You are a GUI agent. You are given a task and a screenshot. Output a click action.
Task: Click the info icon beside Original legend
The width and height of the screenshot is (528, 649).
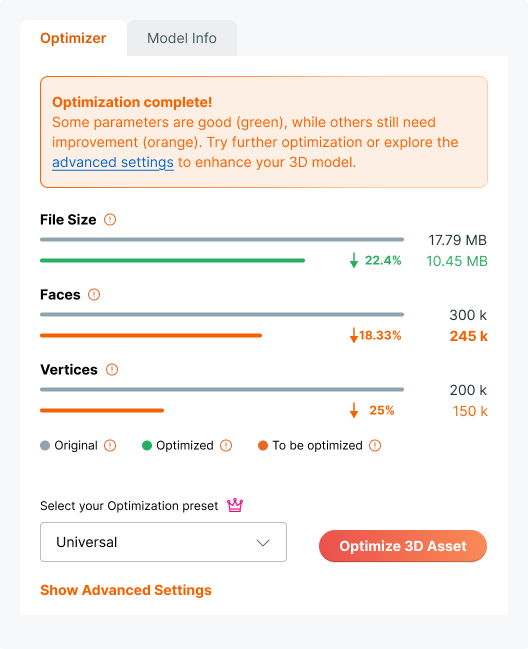[x=110, y=446]
